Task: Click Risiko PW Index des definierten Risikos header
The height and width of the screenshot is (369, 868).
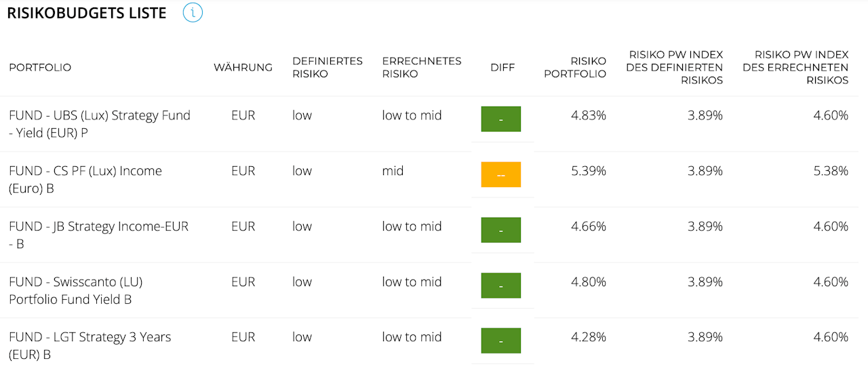Action: click(675, 67)
